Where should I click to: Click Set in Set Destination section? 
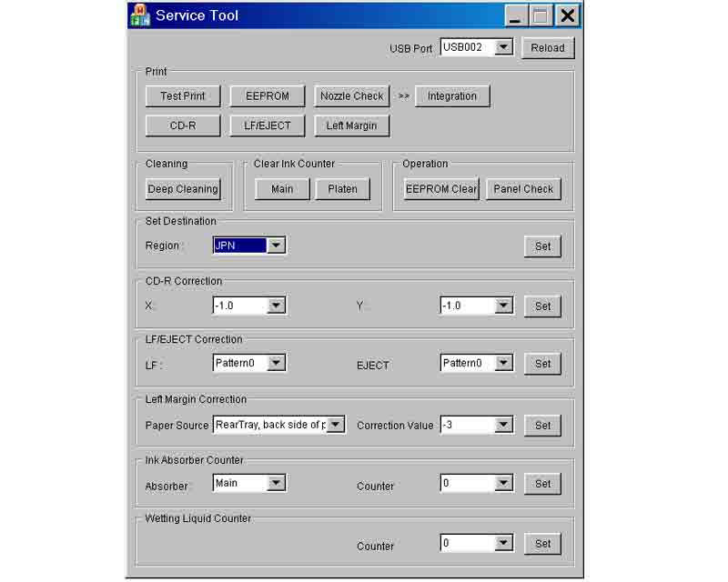click(x=542, y=246)
